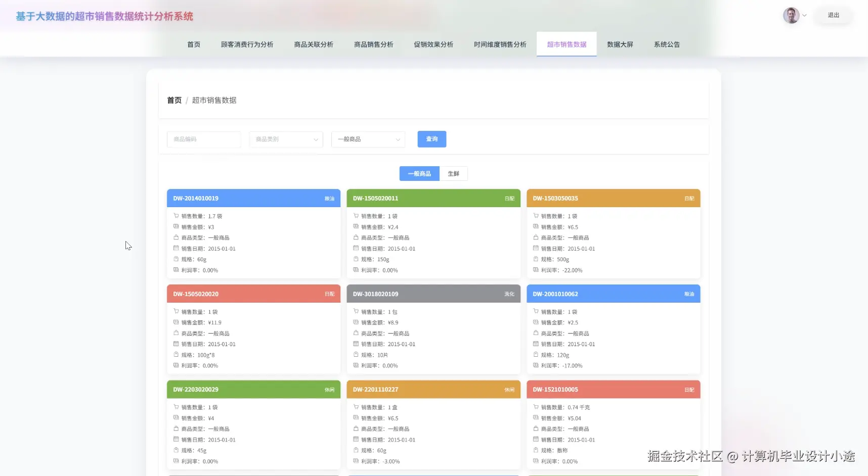868x476 pixels.
Task: Click profit rate icon in DW-2014010019 card
Action: tap(176, 270)
